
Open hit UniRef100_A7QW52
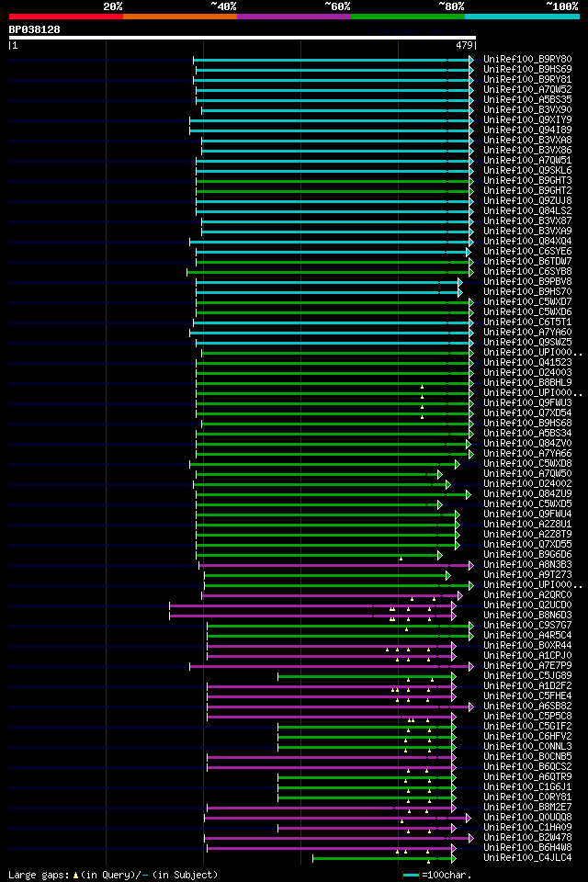click(527, 89)
